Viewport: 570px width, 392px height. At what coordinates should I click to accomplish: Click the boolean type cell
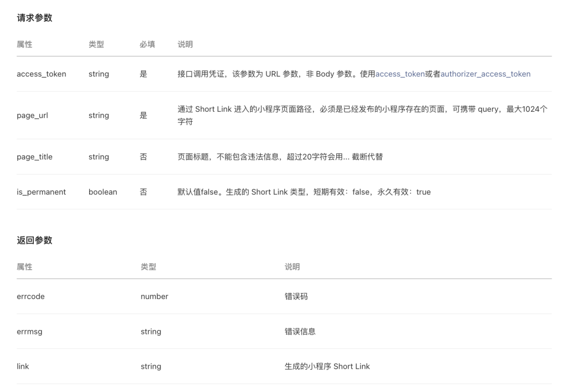[x=102, y=192]
